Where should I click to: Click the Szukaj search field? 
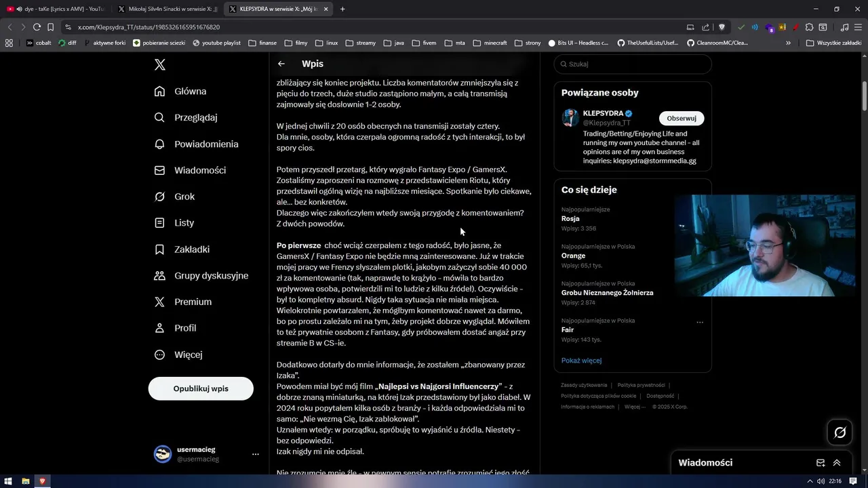point(633,64)
